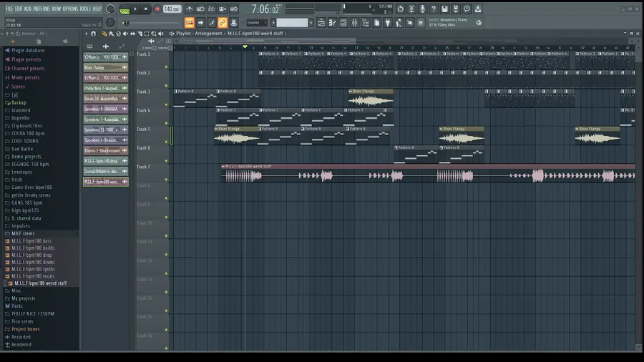Screen dimensions: 644x362
Task: Save project with the floppy disk icon
Action: [444, 9]
